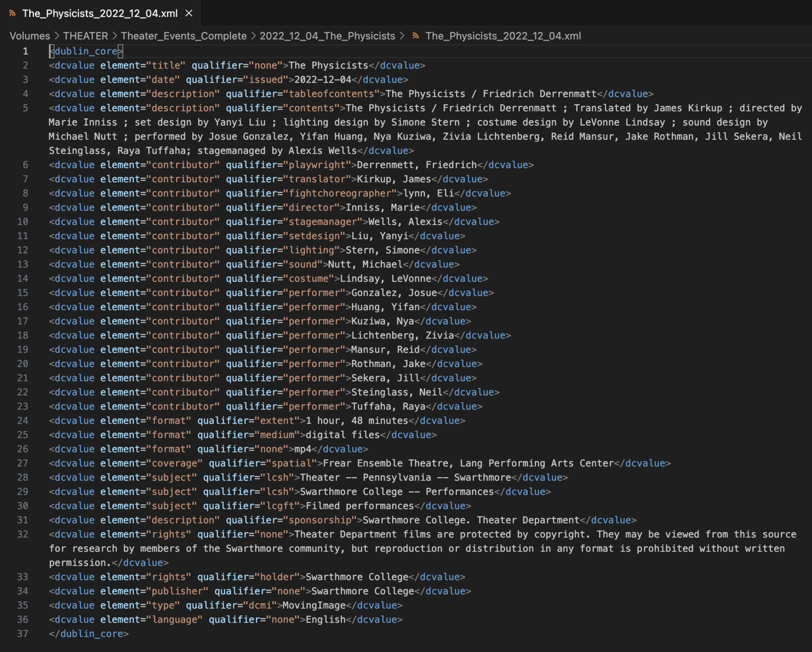Click director name 'Inniss, Marie'
Screen dimensions: 812x652
[x=383, y=208]
